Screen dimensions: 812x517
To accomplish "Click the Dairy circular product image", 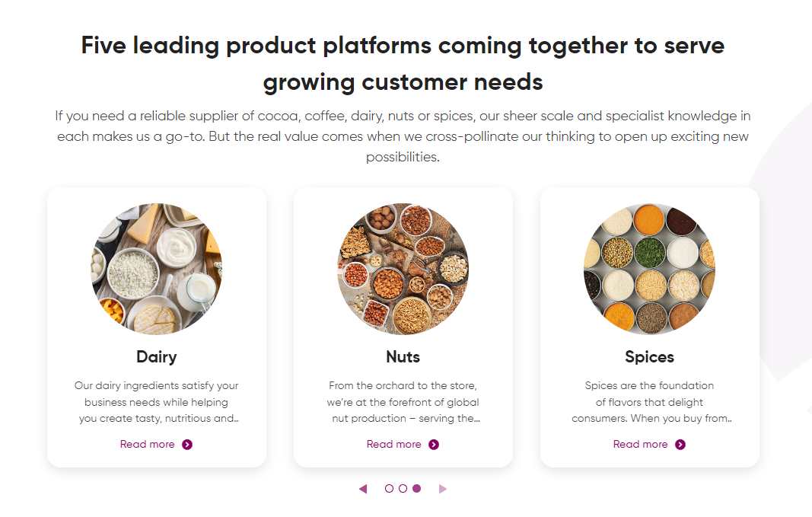I will click(157, 269).
